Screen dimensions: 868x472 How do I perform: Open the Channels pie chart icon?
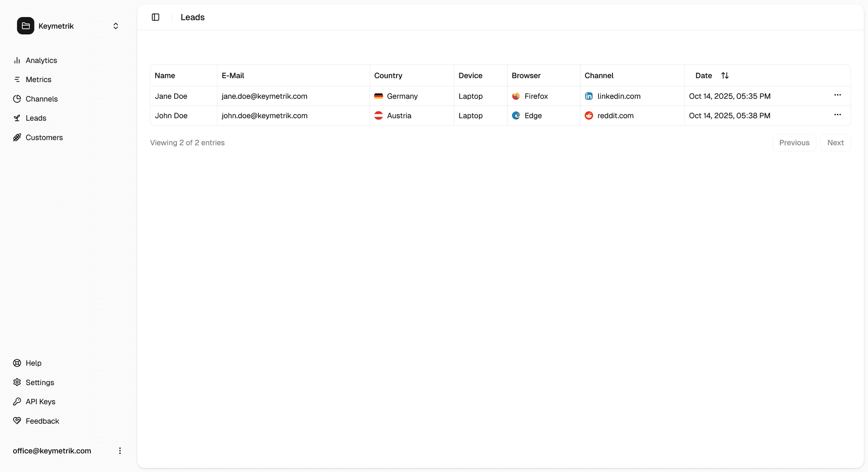[x=17, y=99]
